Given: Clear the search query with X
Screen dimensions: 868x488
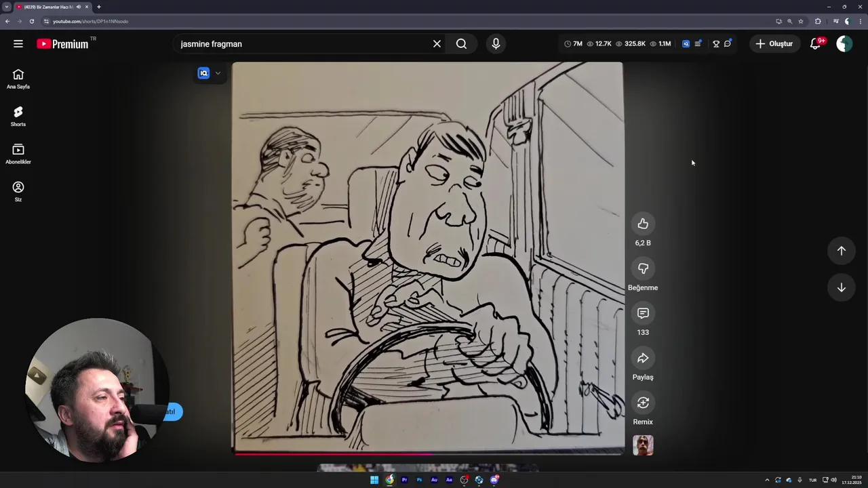Looking at the screenshot, I should point(437,44).
